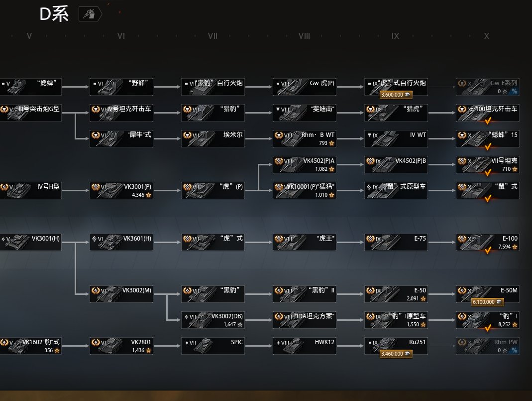Click the percent discount icon on Rhm PW
The image size is (532, 401).
514,351
